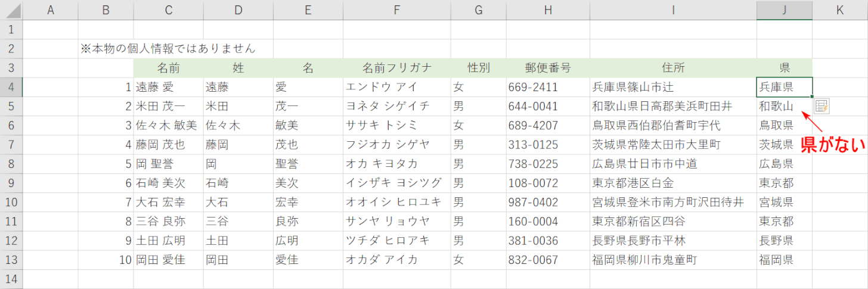
Task: Select column J header
Action: [785, 10]
